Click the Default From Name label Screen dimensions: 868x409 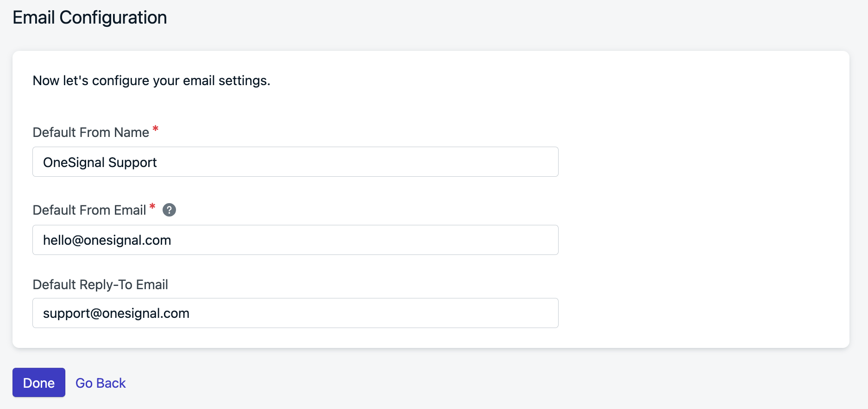[91, 132]
